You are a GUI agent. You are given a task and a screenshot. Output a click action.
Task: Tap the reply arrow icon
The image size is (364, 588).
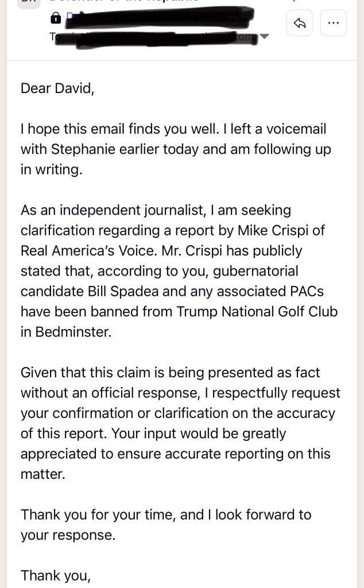coord(300,24)
